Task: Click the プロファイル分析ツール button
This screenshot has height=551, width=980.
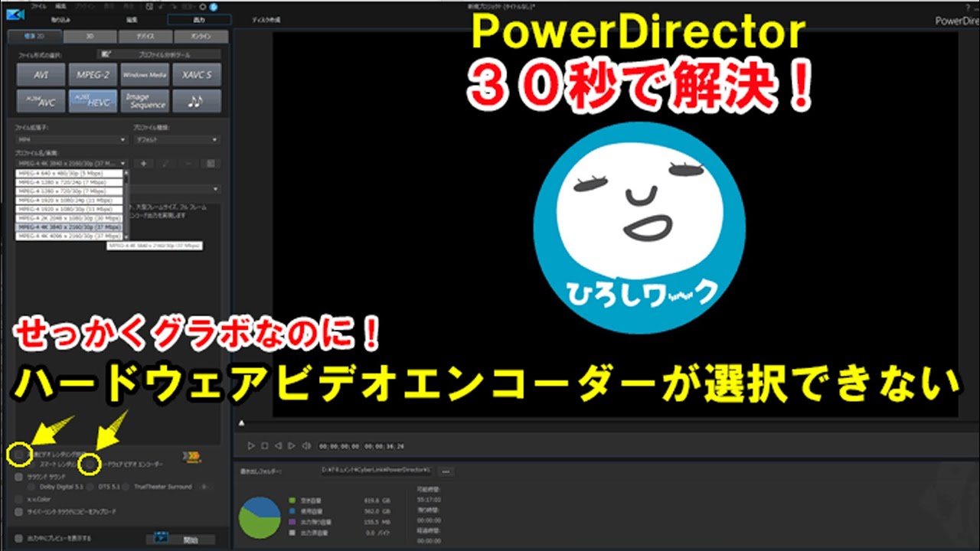Action: tap(159, 54)
